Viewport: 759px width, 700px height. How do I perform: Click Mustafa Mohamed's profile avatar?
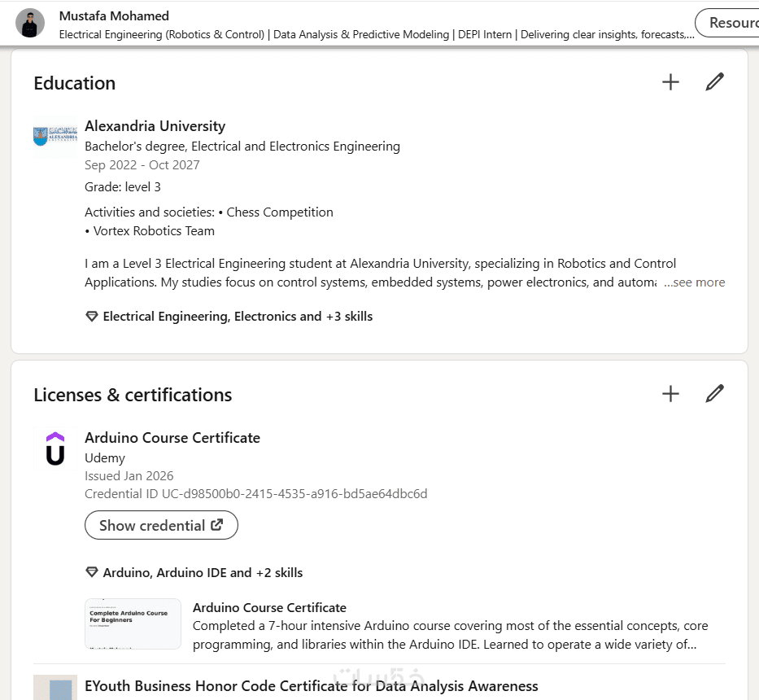(30, 24)
